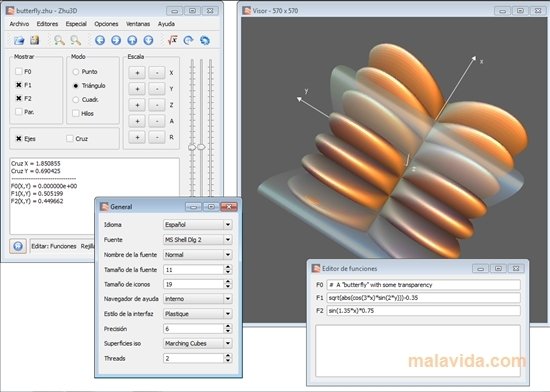
Task: Click the plus button for A scale
Action: pyautogui.click(x=137, y=121)
